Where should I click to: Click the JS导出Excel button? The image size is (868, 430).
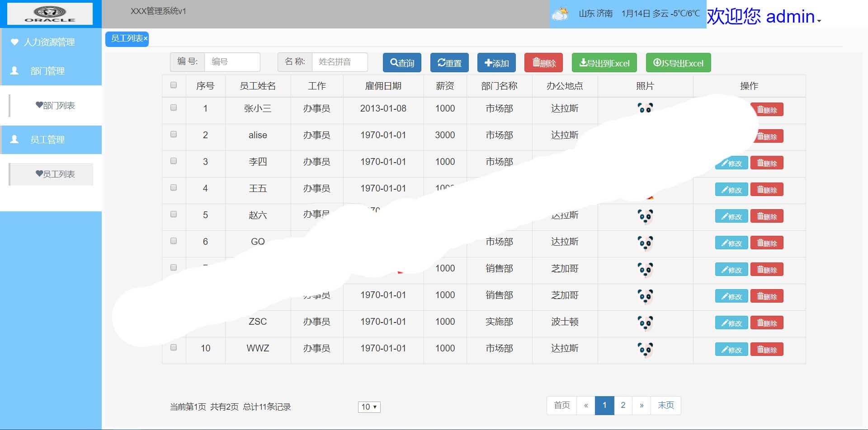tap(678, 63)
